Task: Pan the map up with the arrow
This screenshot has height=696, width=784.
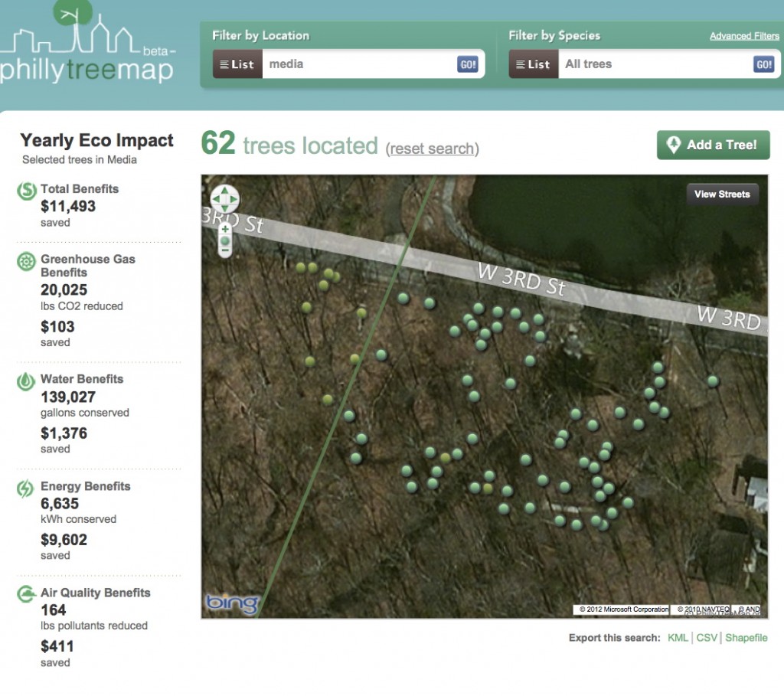Action: click(224, 191)
